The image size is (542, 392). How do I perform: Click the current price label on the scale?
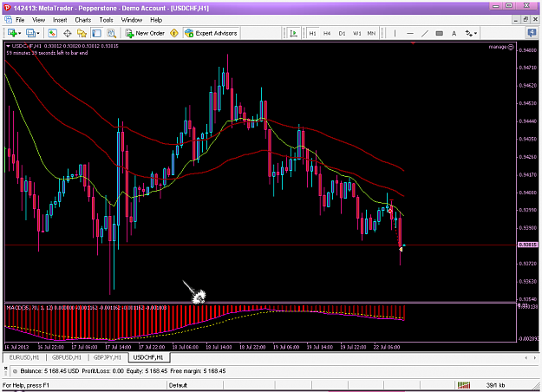click(x=528, y=245)
